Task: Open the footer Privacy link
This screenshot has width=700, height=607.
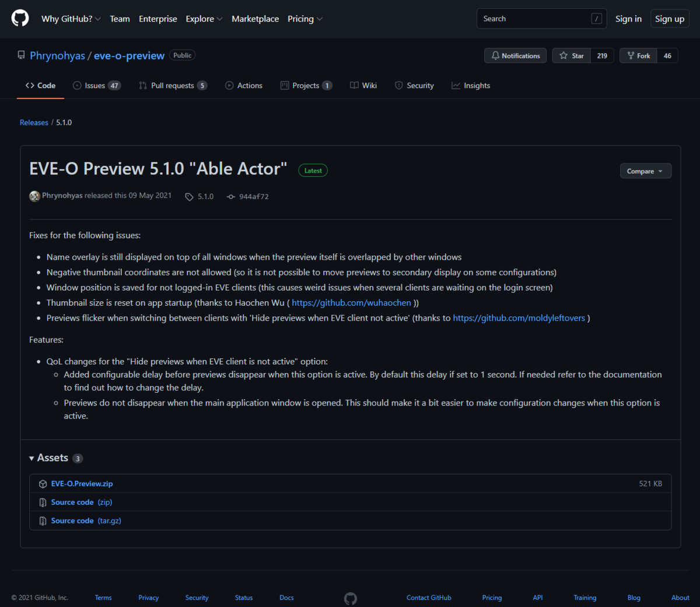Action: point(149,598)
